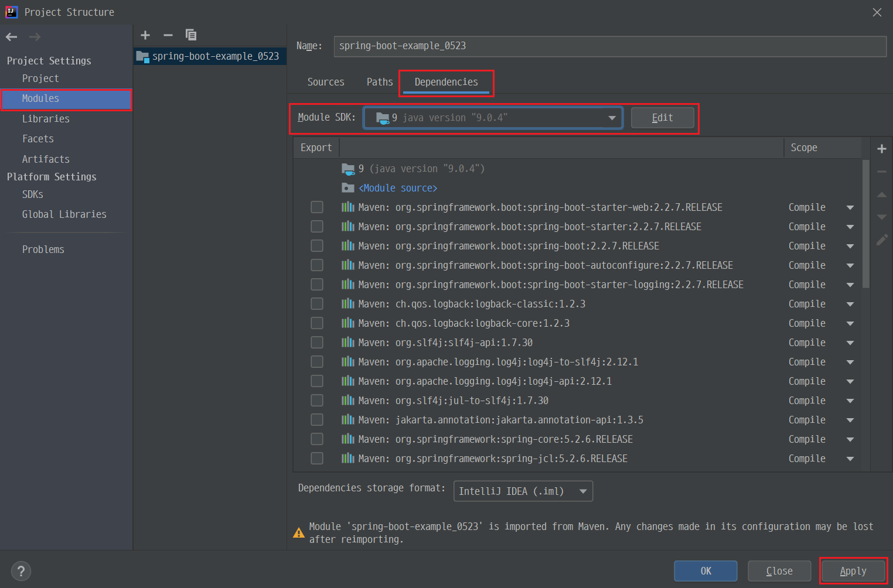This screenshot has width=893, height=588.
Task: Copy the selected module icon
Action: pos(191,35)
